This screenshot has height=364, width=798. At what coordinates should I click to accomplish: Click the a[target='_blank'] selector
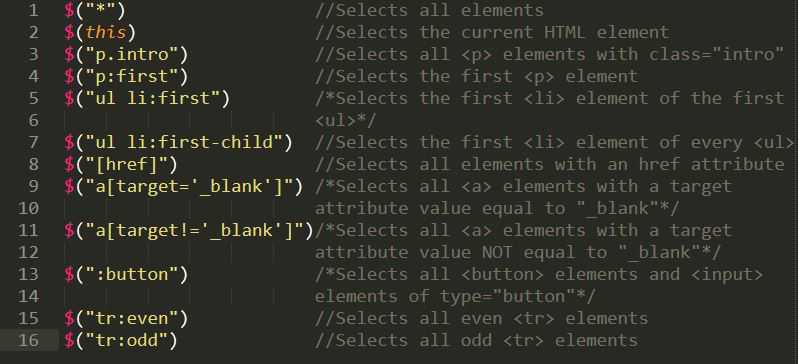[188, 186]
